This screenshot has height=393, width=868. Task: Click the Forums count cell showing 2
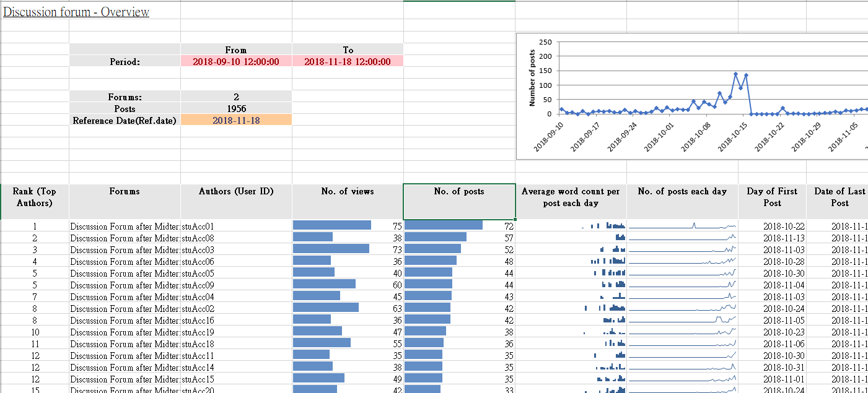[236, 97]
